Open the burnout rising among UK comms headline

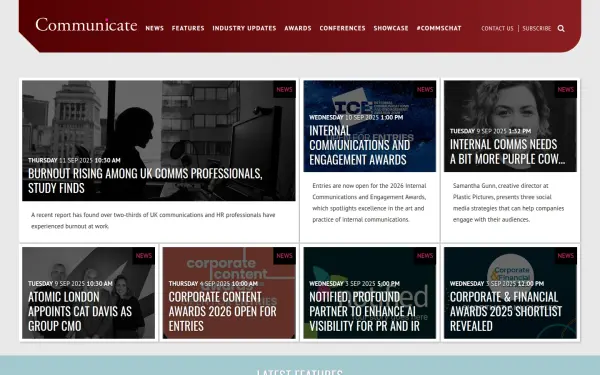145,181
